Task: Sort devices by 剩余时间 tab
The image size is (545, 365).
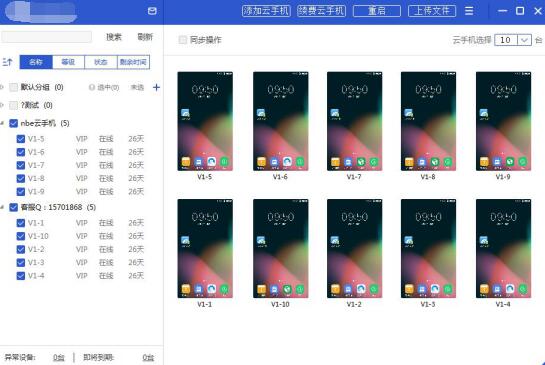Action: click(x=133, y=62)
